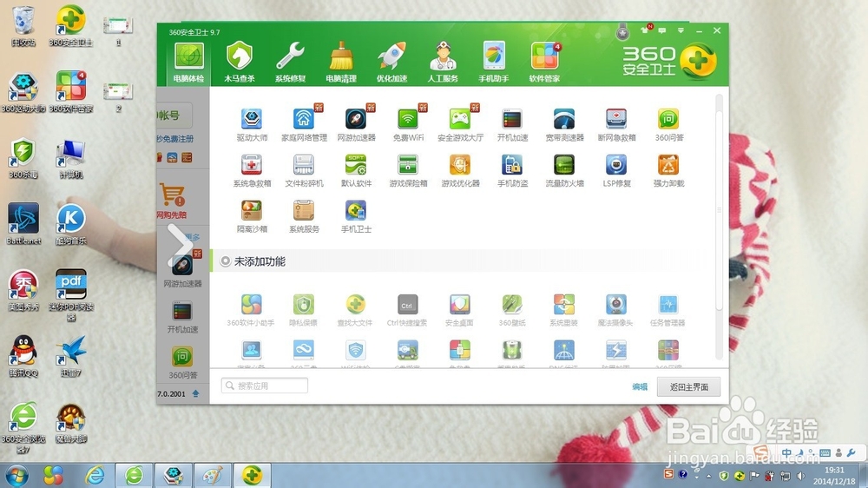Open 手机防盗

pyautogui.click(x=512, y=171)
